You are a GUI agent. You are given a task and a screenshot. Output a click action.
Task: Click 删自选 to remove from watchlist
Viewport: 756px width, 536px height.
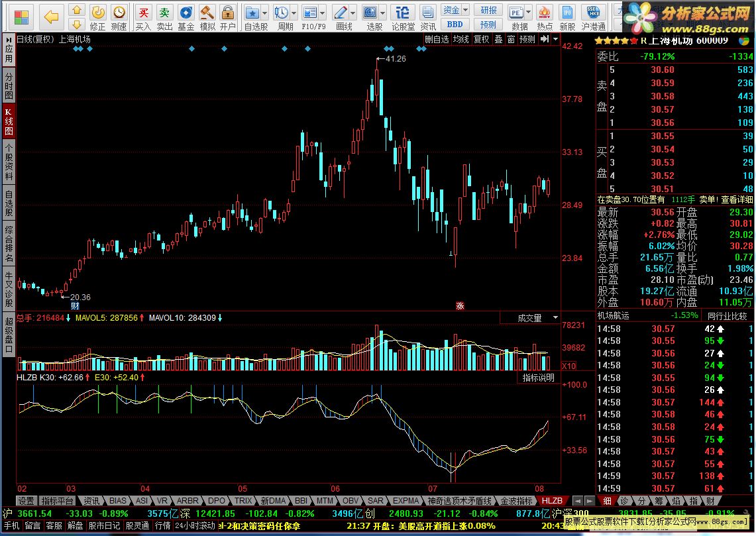(x=437, y=39)
